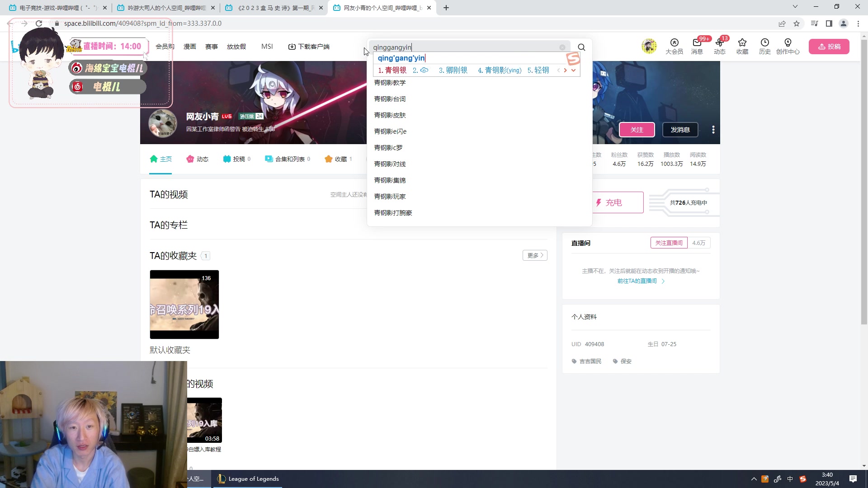This screenshot has height=488, width=868.
Task: Click the 关注 follow button
Action: (x=637, y=130)
